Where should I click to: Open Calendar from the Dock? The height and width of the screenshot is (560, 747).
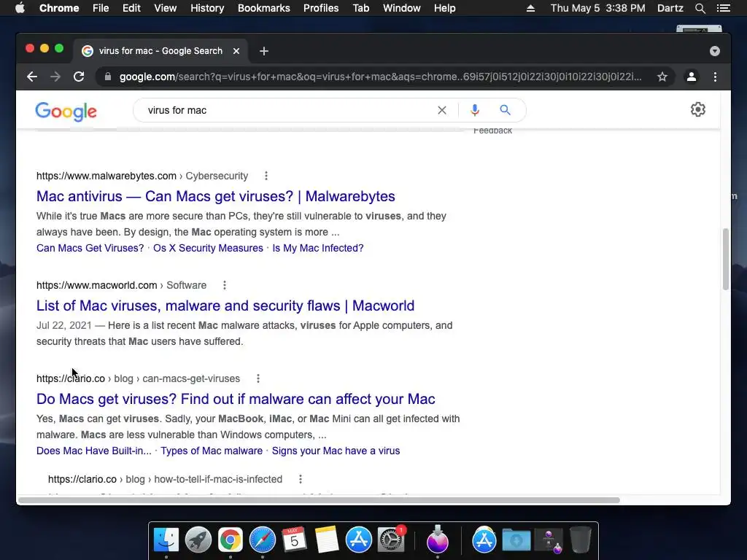[x=294, y=540]
